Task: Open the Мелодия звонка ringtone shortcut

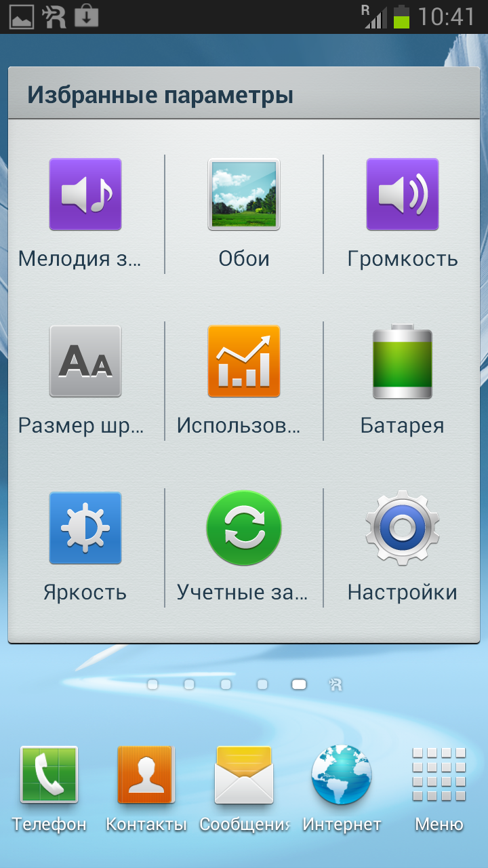Action: click(x=85, y=195)
